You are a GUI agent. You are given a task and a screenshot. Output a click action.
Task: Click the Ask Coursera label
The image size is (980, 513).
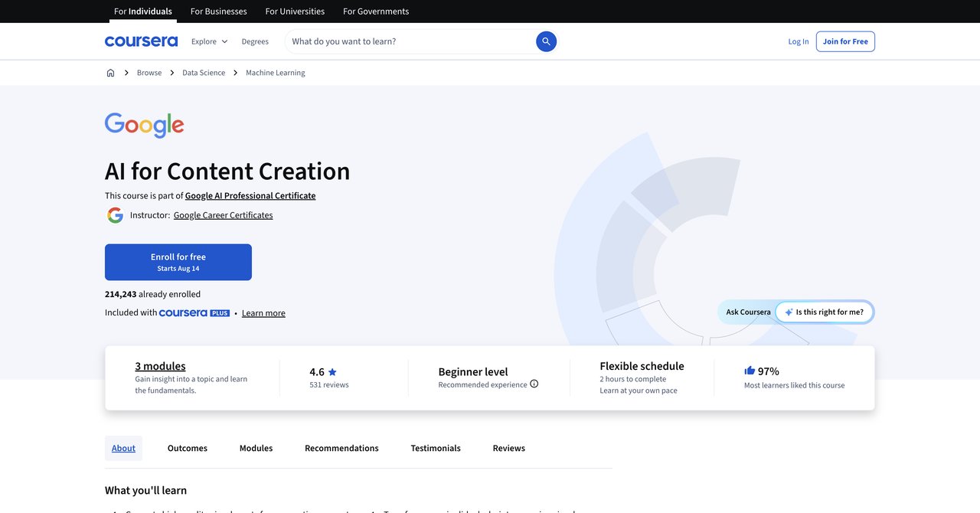(x=749, y=312)
